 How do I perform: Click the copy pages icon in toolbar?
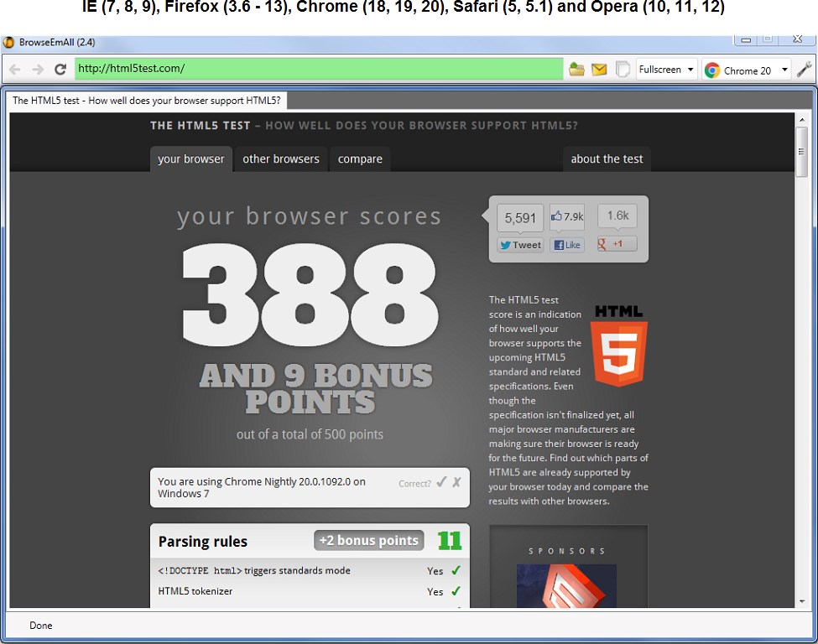pyautogui.click(x=623, y=69)
